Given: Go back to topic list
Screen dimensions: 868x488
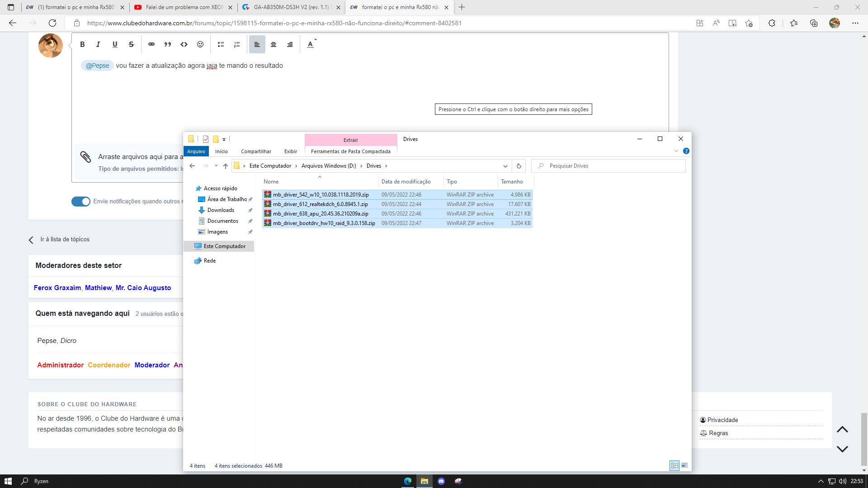Looking at the screenshot, I should coord(59,239).
